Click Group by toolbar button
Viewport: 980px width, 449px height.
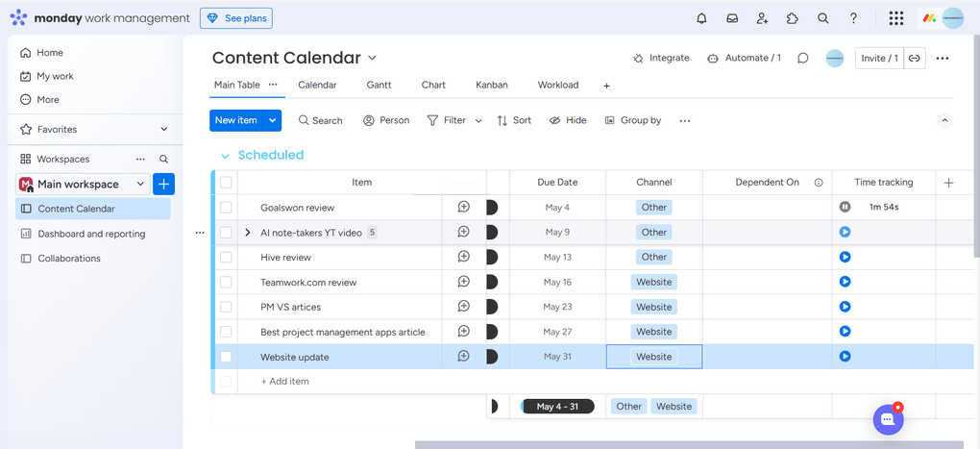click(x=632, y=121)
